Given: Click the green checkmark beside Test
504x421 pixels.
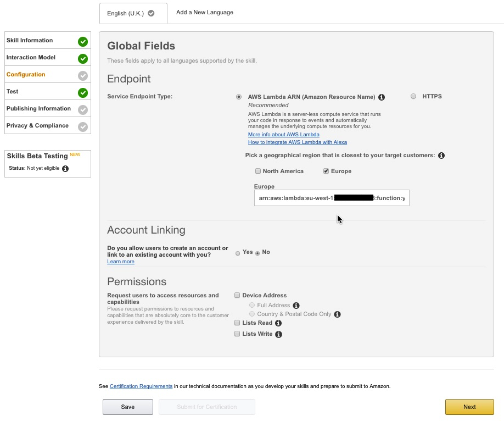Looking at the screenshot, I should (x=83, y=93).
